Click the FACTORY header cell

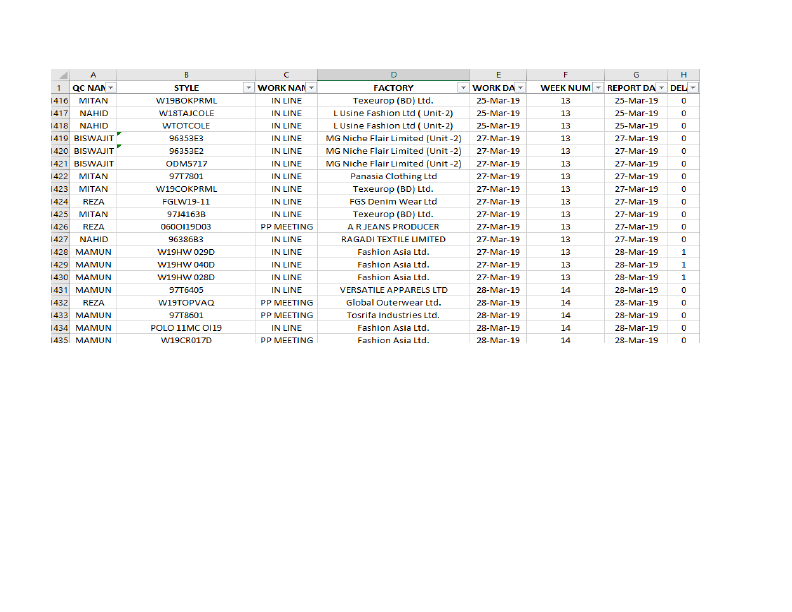393,88
